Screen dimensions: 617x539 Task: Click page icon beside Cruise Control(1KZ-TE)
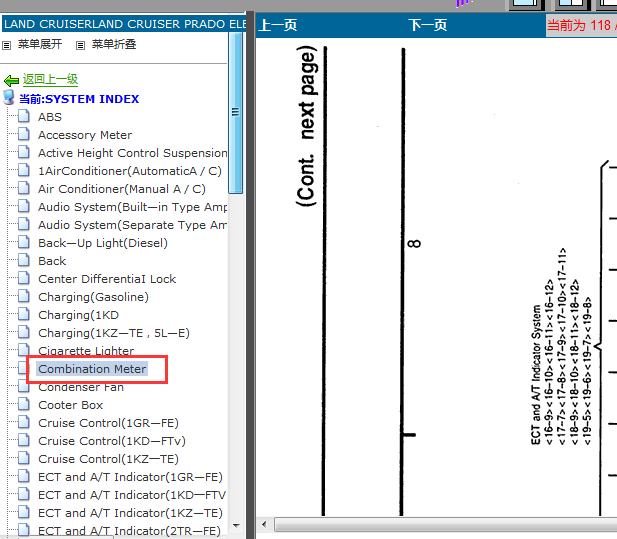coord(24,458)
